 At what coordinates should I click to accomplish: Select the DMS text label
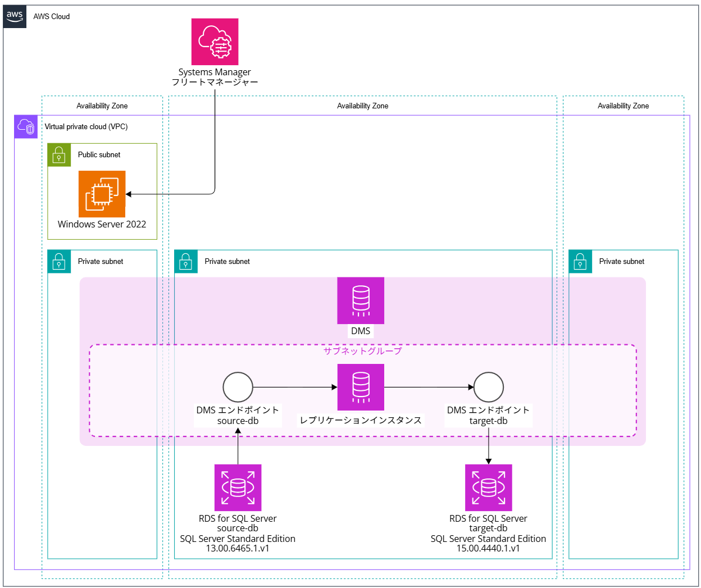coord(361,331)
